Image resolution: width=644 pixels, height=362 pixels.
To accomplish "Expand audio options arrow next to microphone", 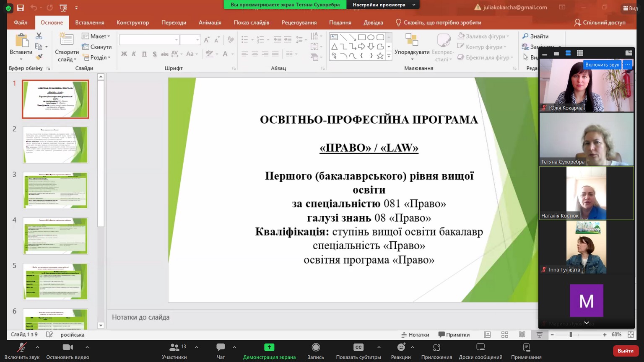I will (x=38, y=347).
